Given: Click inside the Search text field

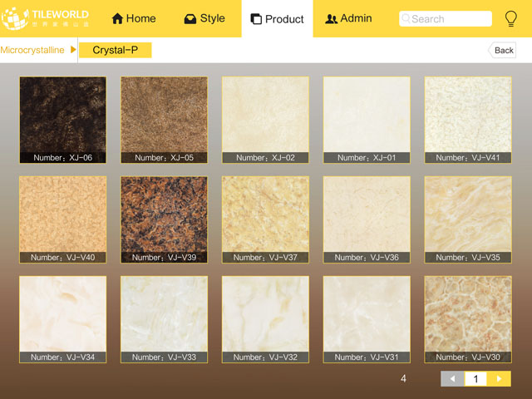Looking at the screenshot, I should [x=449, y=18].
